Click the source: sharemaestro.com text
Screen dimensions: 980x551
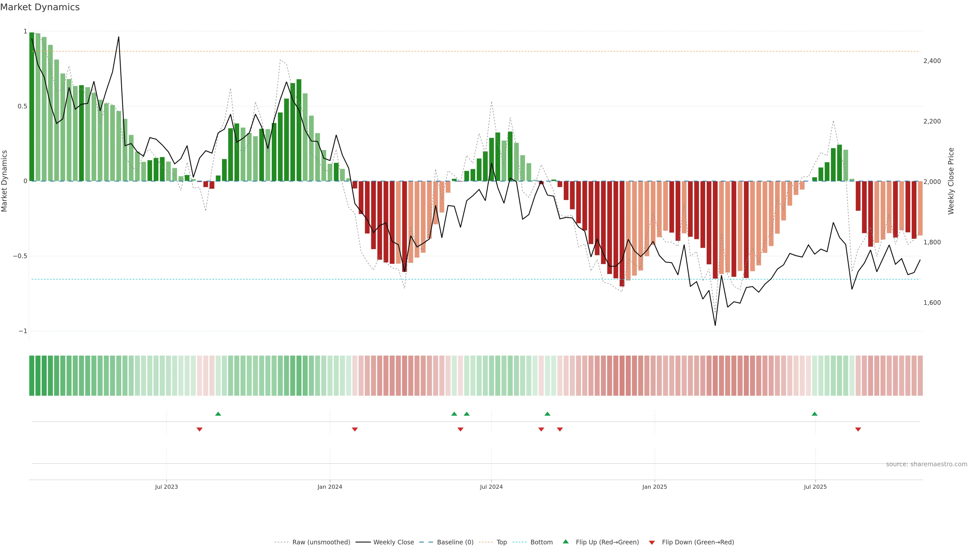926,464
